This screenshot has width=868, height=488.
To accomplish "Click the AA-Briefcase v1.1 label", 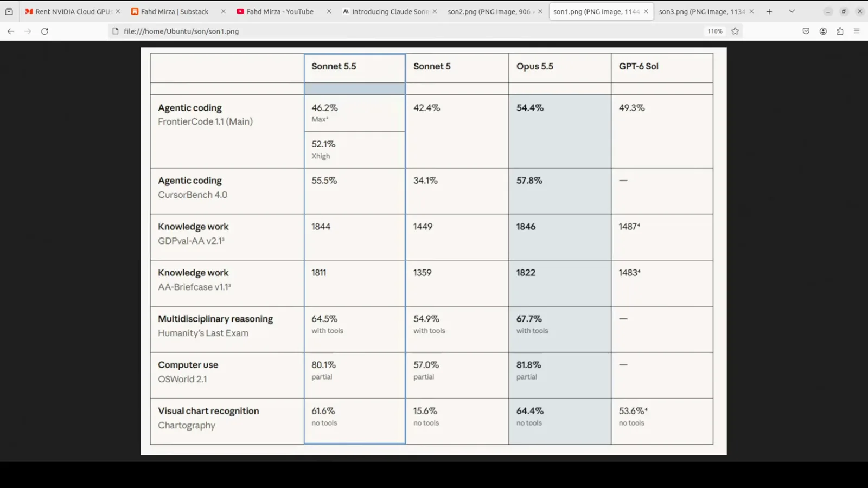I will (194, 287).
